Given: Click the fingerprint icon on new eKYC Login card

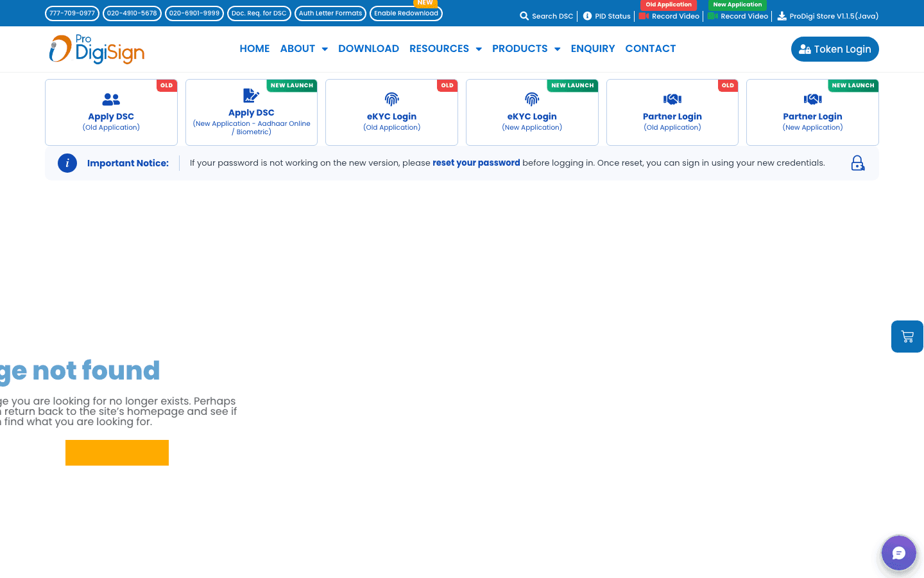Looking at the screenshot, I should [532, 99].
